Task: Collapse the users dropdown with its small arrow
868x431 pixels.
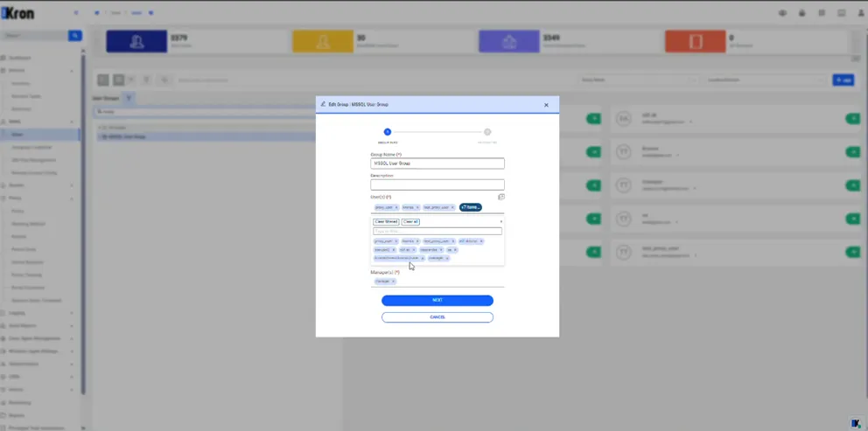Action: point(501,221)
